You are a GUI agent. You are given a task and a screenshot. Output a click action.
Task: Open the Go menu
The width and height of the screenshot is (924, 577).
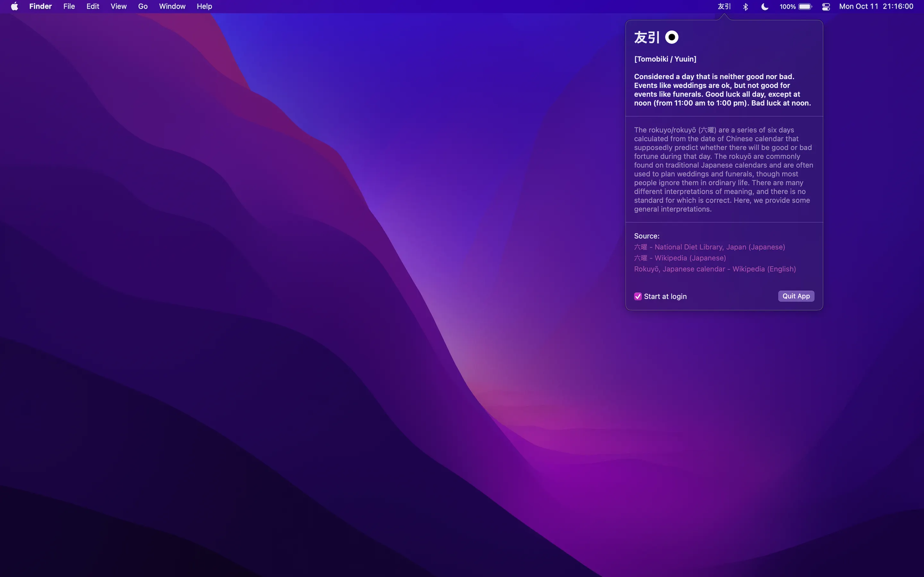click(143, 6)
